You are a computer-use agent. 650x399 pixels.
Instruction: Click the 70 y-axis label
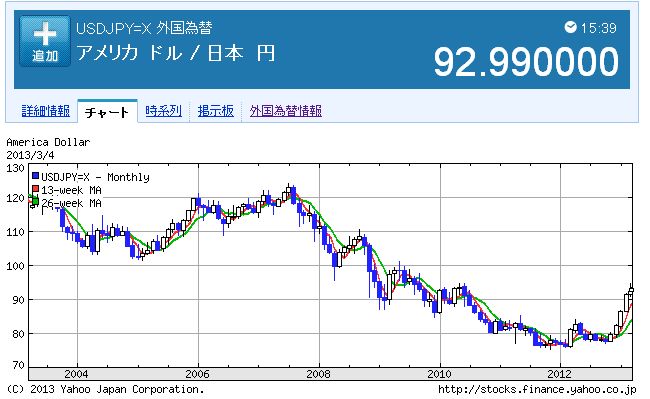(18, 365)
